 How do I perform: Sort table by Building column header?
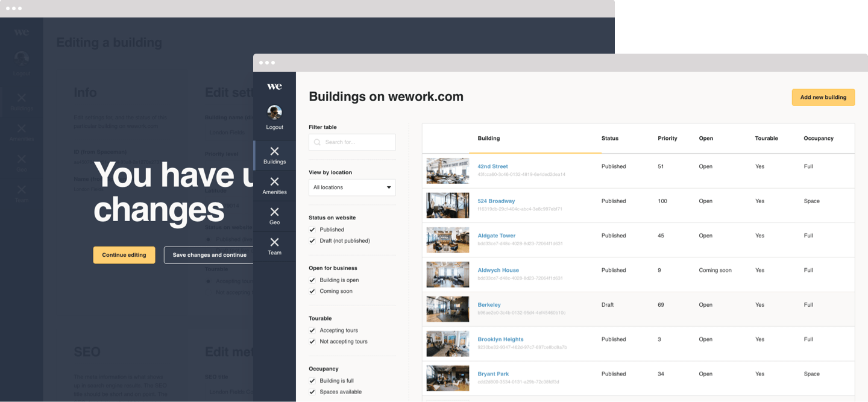pyautogui.click(x=488, y=138)
